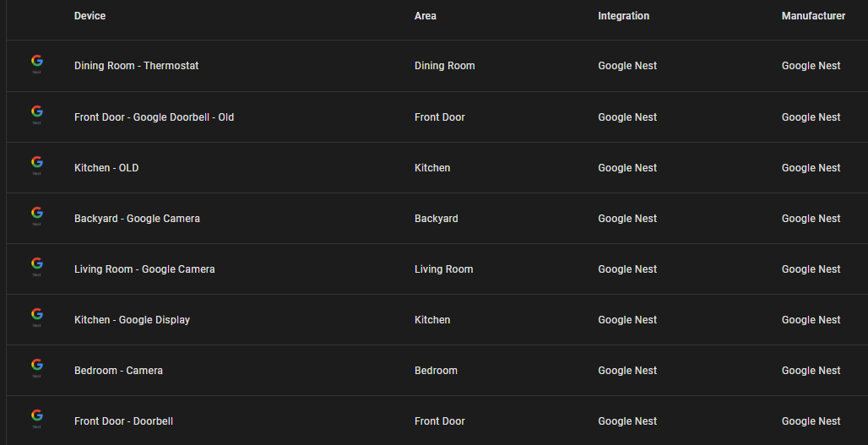Open the Kitchen - OLD device entry

click(x=106, y=168)
